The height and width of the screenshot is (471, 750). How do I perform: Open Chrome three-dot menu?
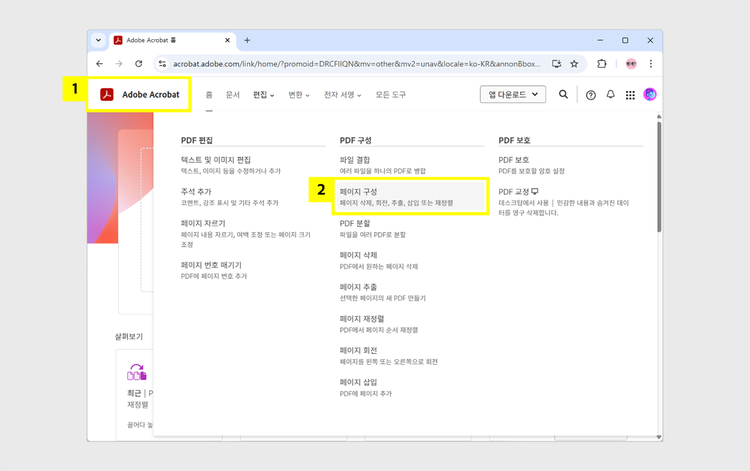click(x=651, y=64)
